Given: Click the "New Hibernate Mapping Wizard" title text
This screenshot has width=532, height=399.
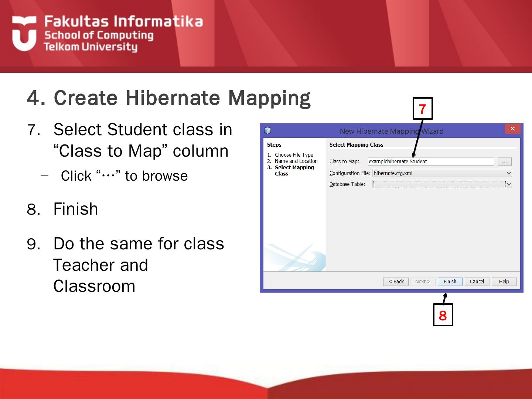Looking at the screenshot, I should [x=391, y=131].
